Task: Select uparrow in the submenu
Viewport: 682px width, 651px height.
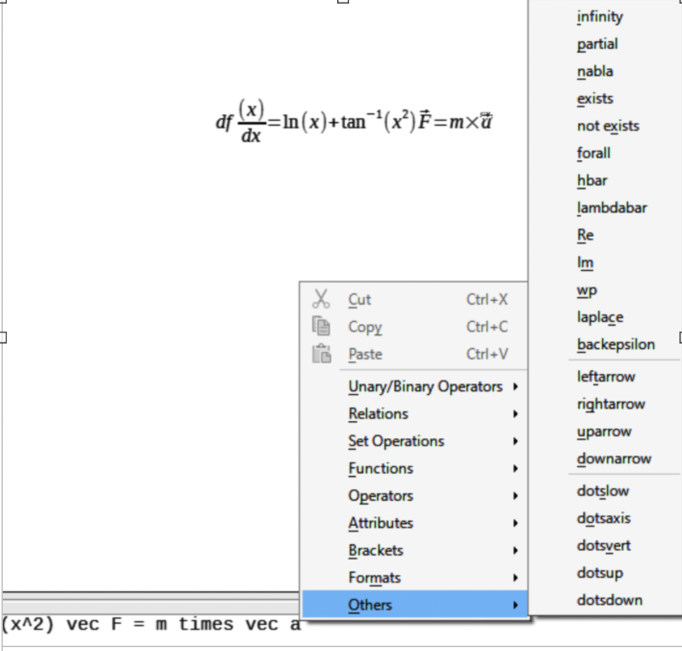Action: pos(605,431)
